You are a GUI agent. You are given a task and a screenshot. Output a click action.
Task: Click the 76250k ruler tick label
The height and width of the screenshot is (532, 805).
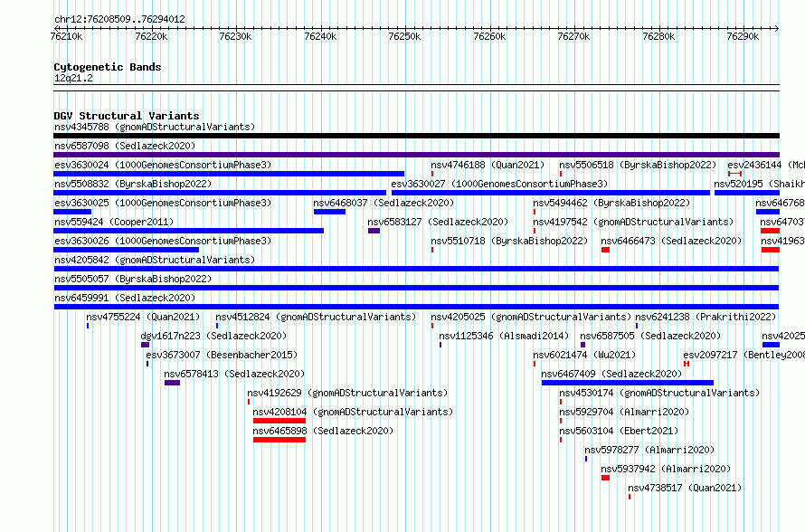click(x=404, y=36)
